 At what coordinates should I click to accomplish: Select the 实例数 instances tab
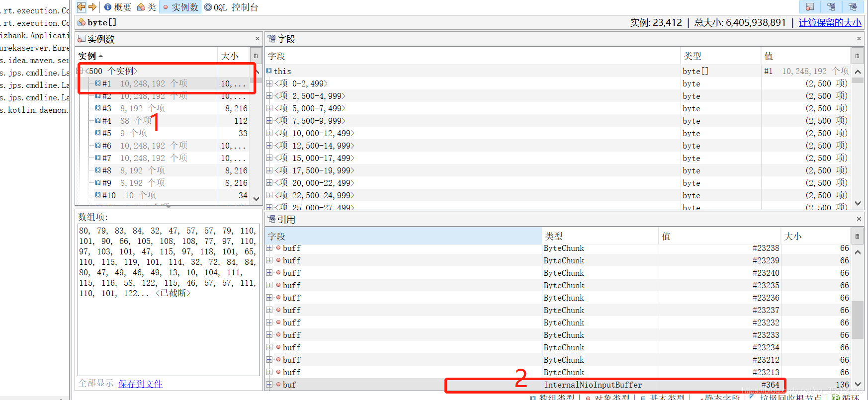(x=180, y=7)
